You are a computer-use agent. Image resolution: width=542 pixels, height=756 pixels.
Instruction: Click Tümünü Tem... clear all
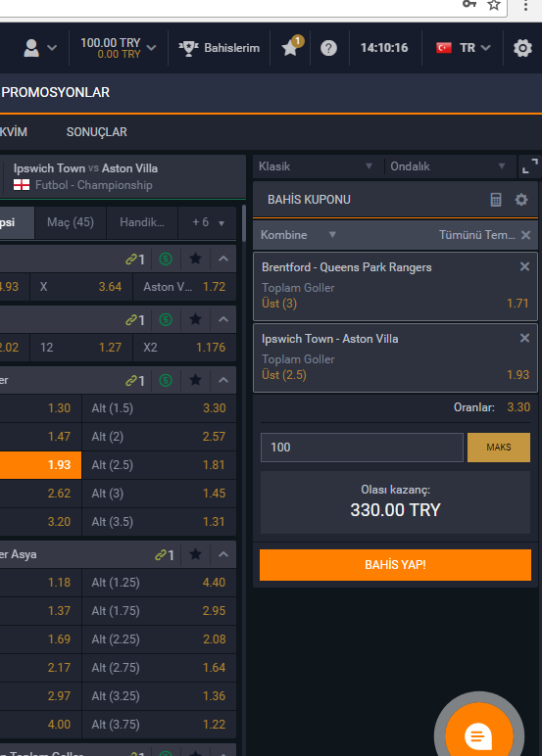click(x=484, y=235)
